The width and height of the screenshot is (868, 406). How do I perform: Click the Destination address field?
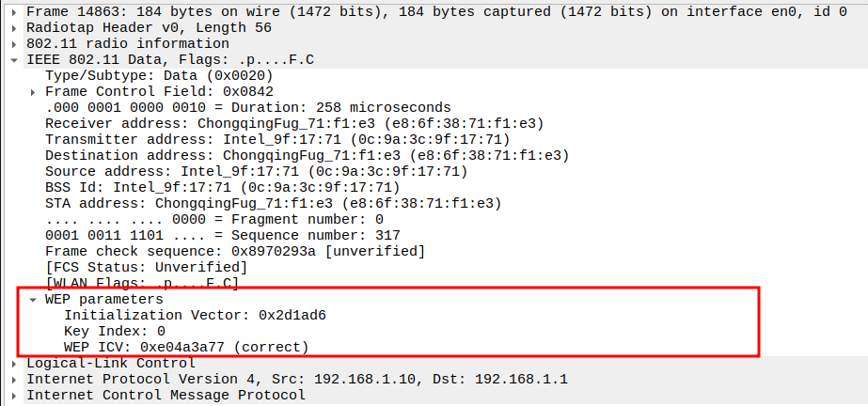click(x=307, y=155)
